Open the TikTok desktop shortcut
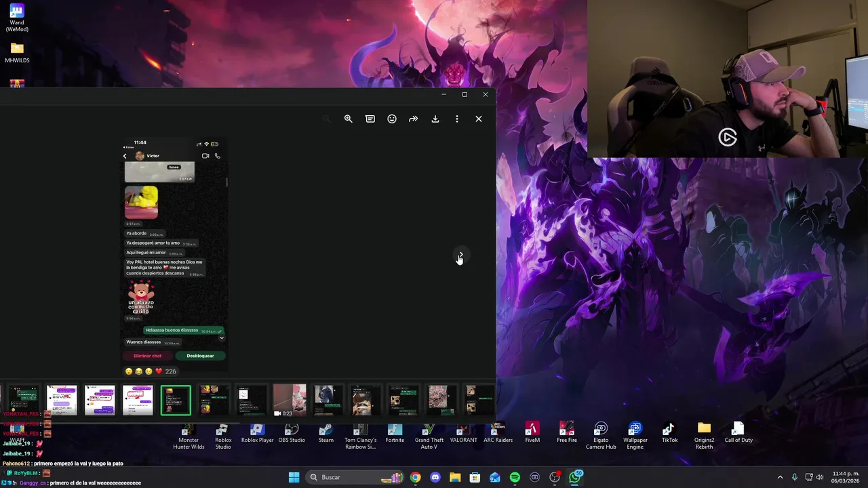 [669, 434]
